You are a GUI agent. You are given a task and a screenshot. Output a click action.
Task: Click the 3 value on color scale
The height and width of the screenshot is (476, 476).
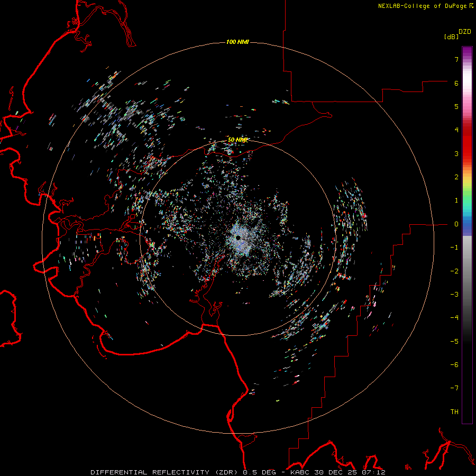pos(456,153)
